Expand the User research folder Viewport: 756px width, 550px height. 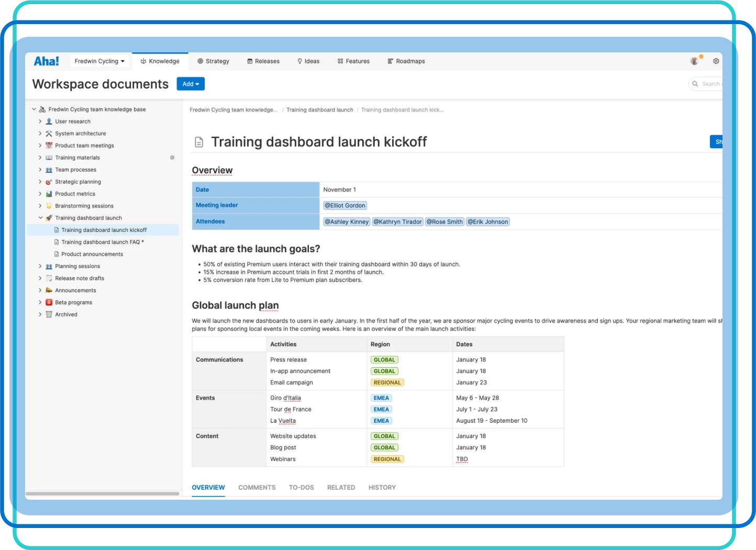click(x=40, y=122)
